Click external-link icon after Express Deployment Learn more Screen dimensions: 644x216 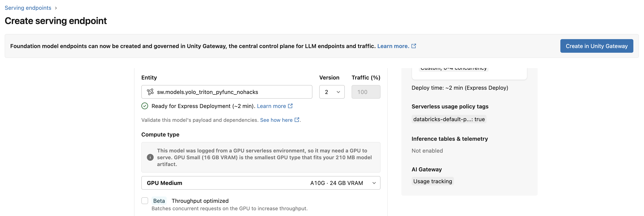click(x=290, y=106)
